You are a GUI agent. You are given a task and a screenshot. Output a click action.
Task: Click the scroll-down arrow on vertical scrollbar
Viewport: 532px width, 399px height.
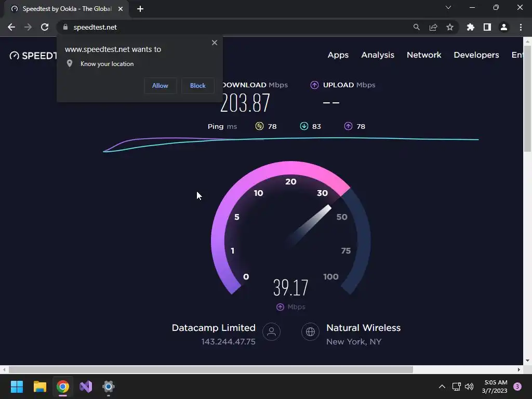pos(527,361)
